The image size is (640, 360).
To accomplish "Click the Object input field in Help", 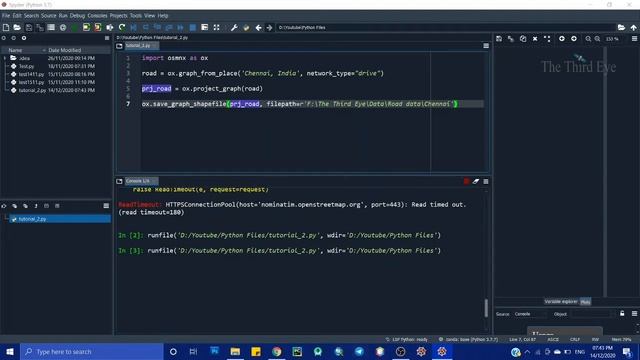I will coord(592,314).
